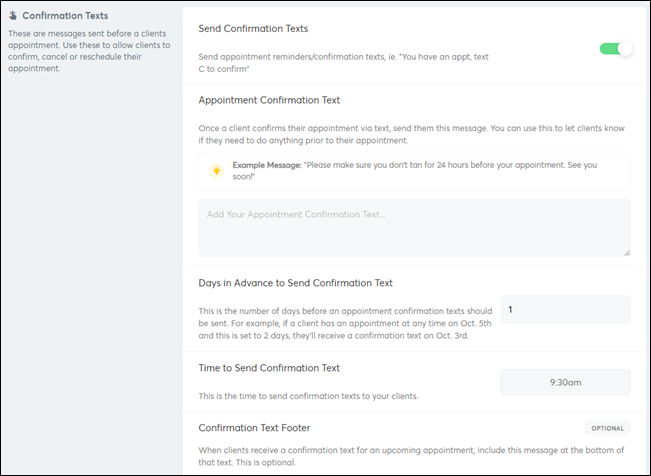Click the lightbulb icon beside Example Message
Screen dimensions: 651x476
point(216,171)
